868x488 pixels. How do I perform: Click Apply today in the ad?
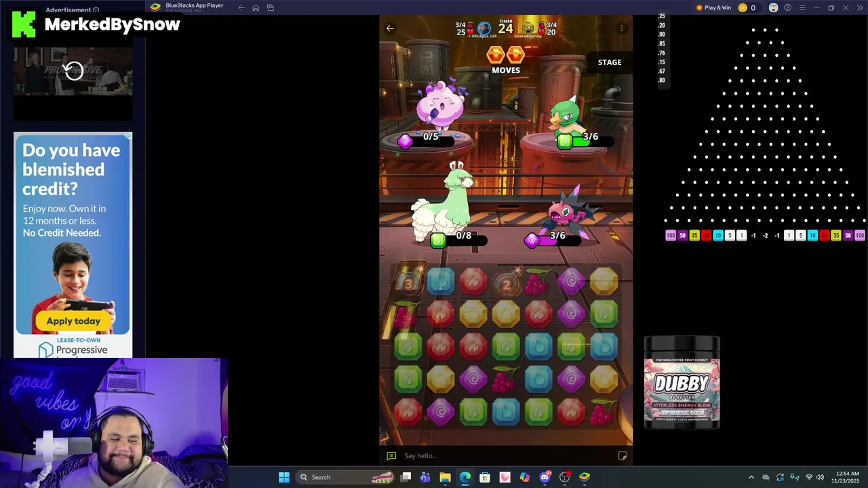pos(73,321)
